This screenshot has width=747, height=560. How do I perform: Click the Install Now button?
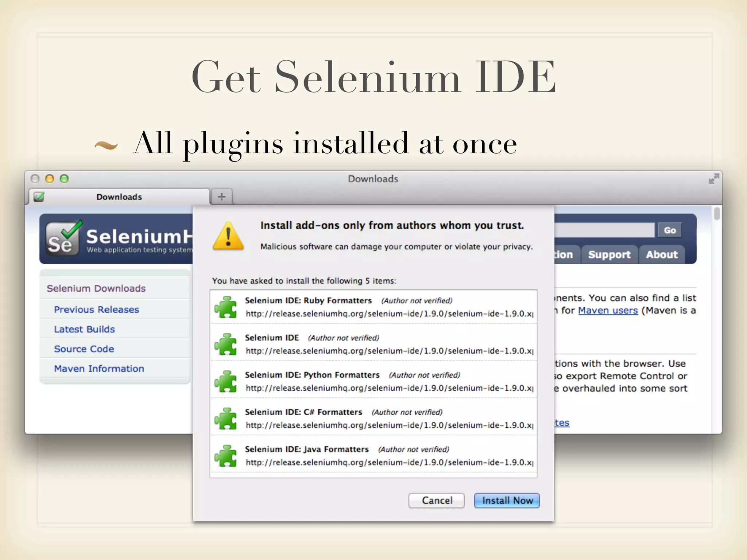[507, 500]
